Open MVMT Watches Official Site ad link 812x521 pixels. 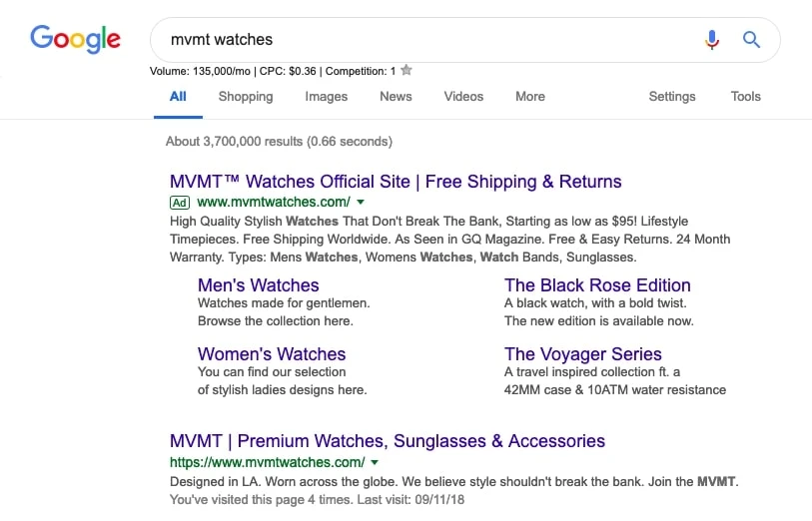[x=396, y=182]
